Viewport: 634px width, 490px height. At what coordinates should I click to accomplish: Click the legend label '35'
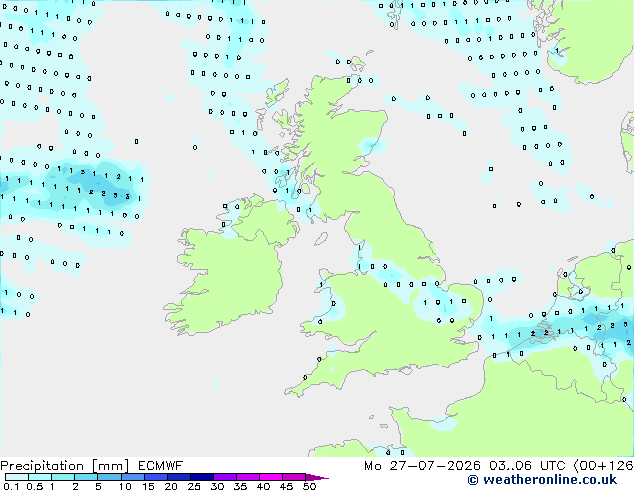coord(241,486)
